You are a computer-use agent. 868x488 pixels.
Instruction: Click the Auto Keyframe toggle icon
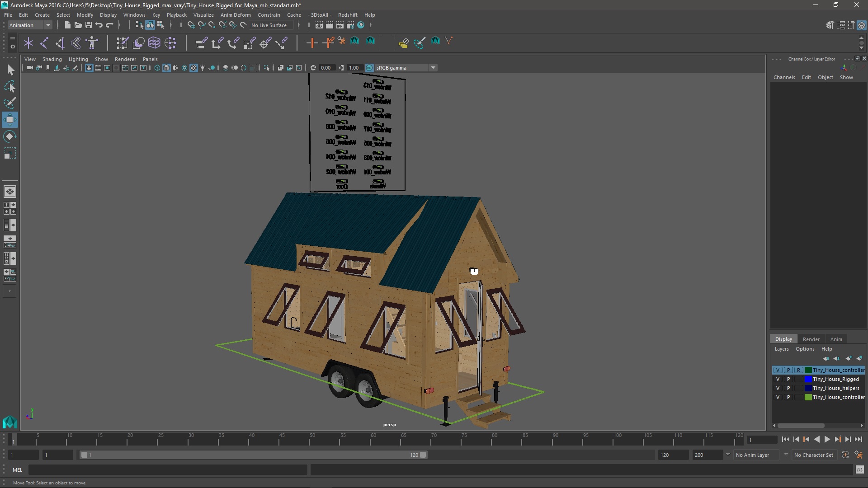pyautogui.click(x=845, y=455)
